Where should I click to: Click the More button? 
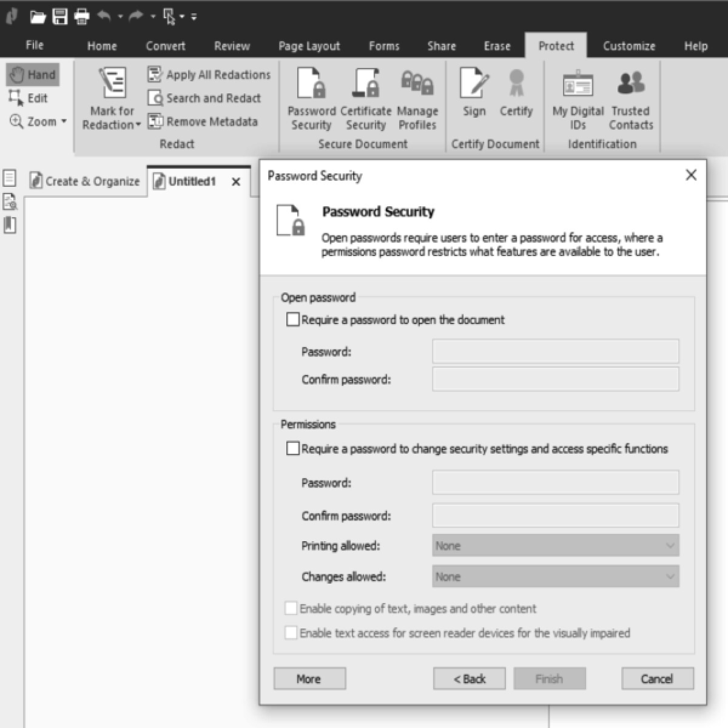click(x=309, y=678)
